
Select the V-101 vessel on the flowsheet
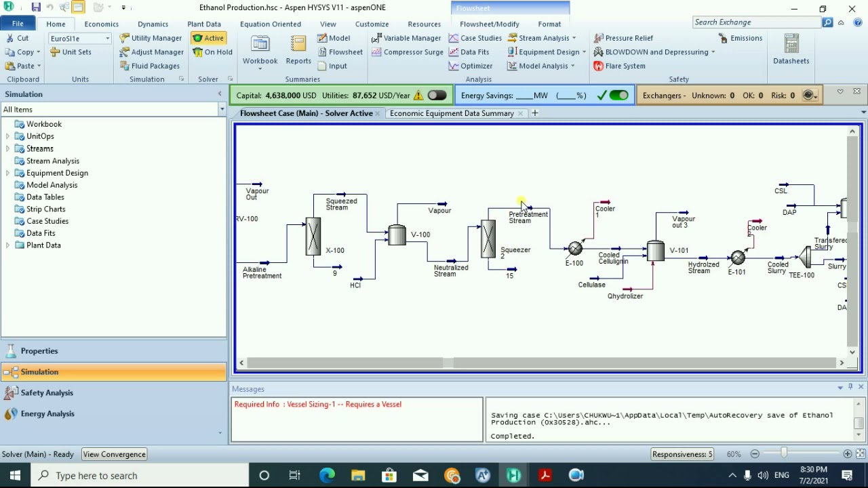655,250
